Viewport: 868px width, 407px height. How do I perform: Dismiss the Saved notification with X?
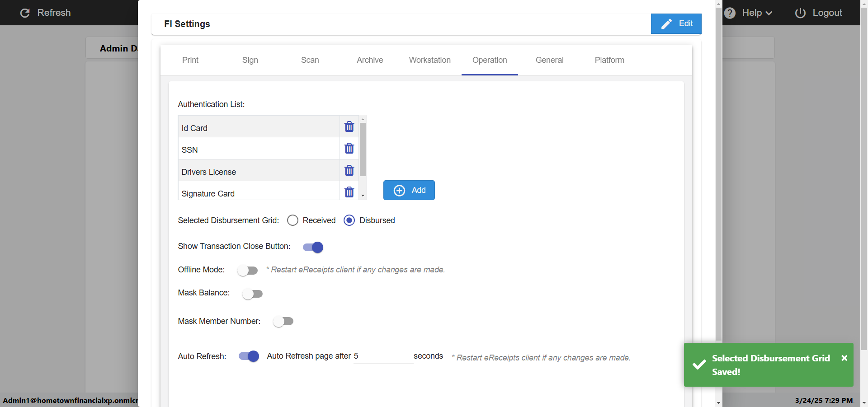[x=844, y=358]
